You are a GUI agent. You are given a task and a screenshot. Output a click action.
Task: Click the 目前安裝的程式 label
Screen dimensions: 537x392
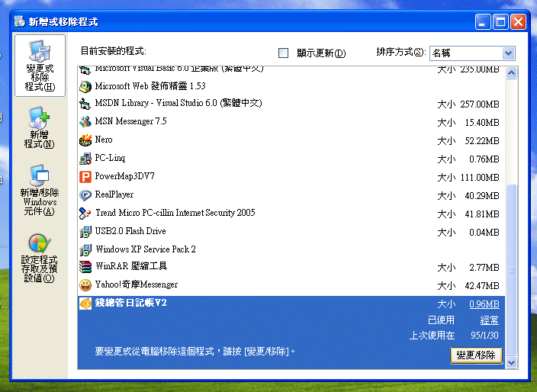point(113,51)
